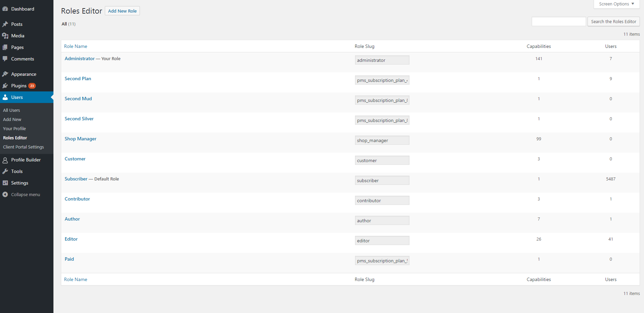Click the Posts pushpin icon
This screenshot has width=644, height=313.
pyautogui.click(x=5, y=24)
